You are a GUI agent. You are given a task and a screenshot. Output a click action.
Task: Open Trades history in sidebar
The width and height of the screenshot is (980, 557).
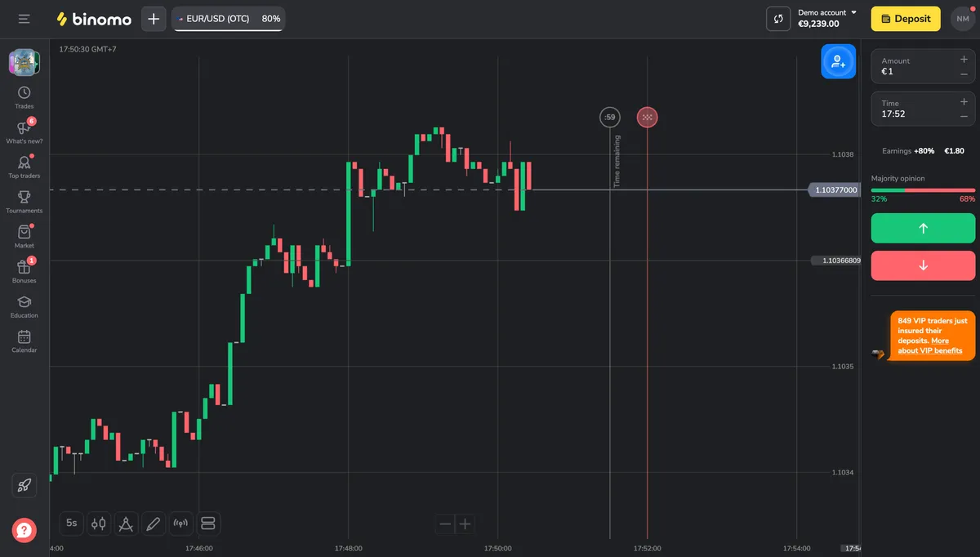tap(24, 97)
